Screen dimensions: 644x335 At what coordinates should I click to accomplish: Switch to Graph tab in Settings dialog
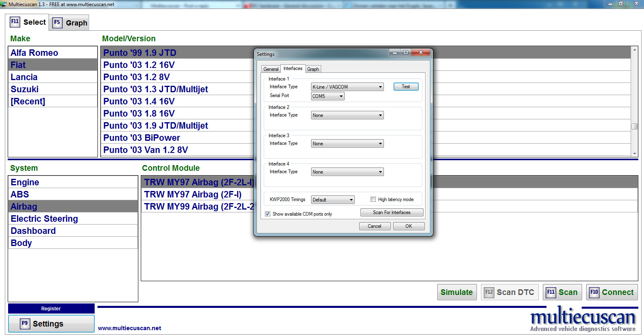pos(313,69)
